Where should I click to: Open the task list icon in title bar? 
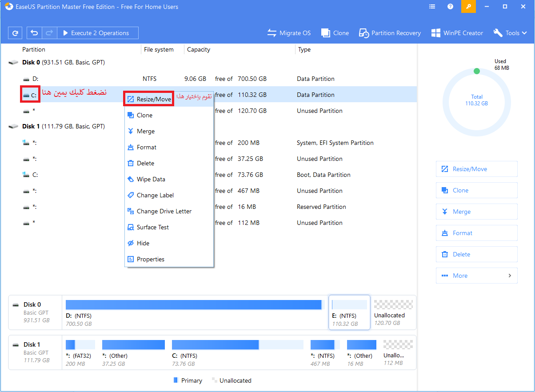(432, 7)
